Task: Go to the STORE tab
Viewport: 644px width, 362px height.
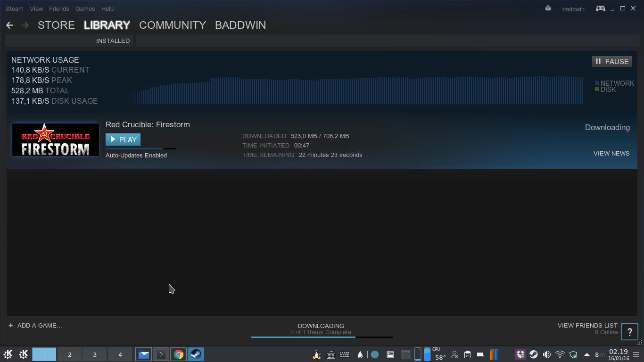Action: [56, 25]
